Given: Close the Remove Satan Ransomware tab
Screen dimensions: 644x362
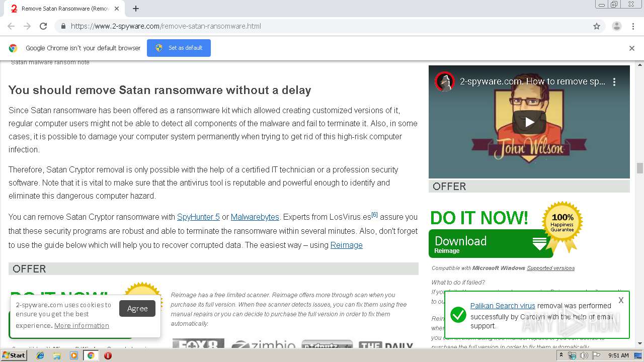Looking at the screenshot, I should 117,9.
